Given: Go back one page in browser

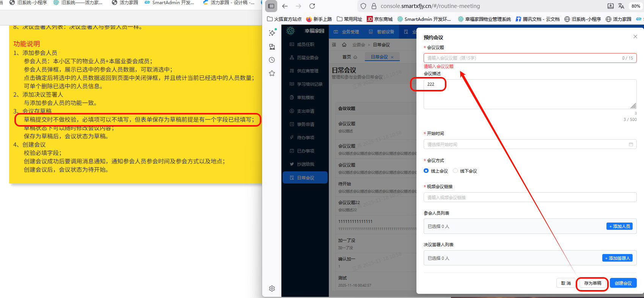Looking at the screenshot, I should (285, 6).
